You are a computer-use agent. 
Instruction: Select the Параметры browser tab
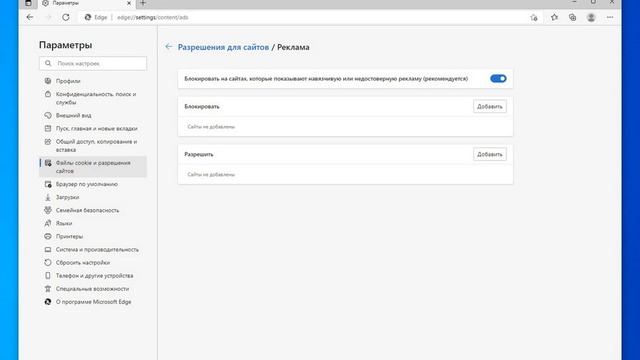click(86, 3)
